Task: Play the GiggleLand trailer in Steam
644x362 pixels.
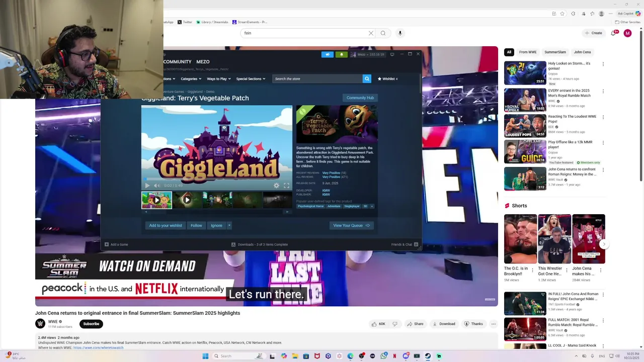Action: tap(147, 186)
